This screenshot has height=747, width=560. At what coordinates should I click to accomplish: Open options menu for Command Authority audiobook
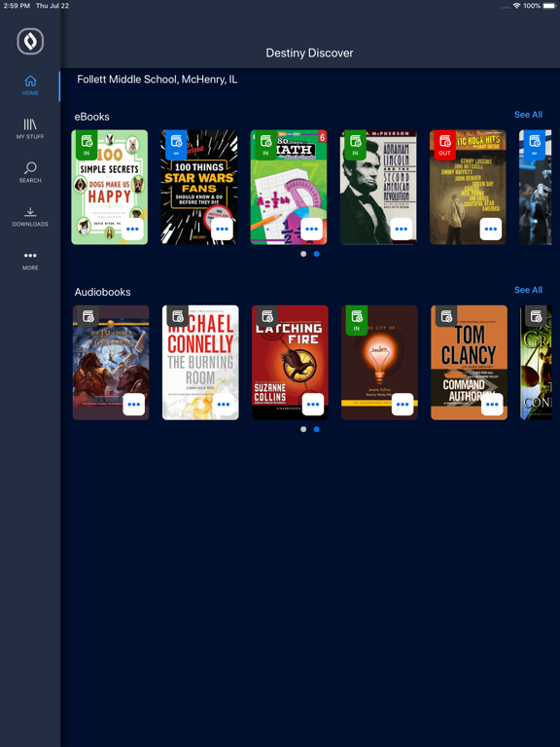pos(492,405)
